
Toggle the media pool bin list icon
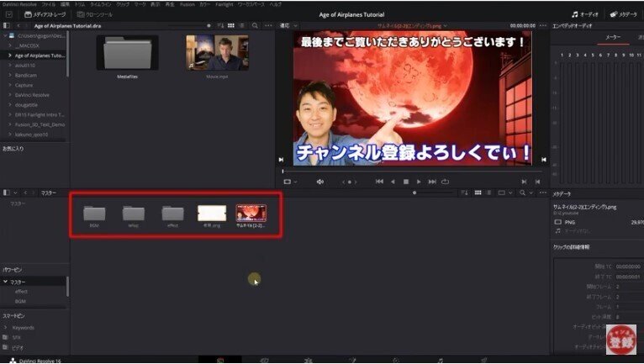[6, 193]
